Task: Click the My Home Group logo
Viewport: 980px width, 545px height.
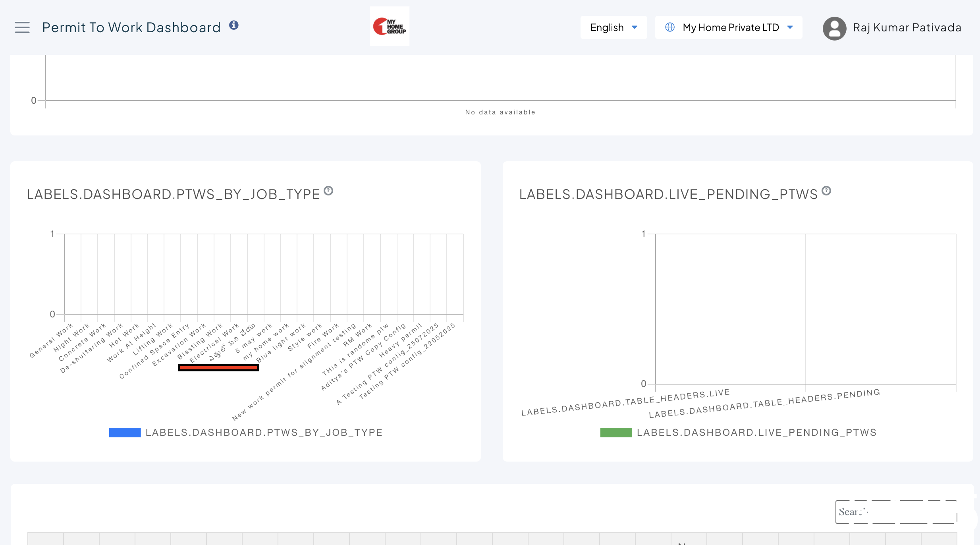Action: click(x=389, y=27)
